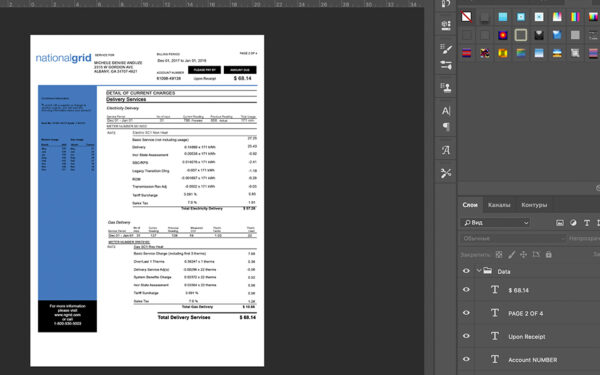Switch to the Каналы tab
Image resolution: width=600 pixels, height=375 pixels.
(x=499, y=205)
